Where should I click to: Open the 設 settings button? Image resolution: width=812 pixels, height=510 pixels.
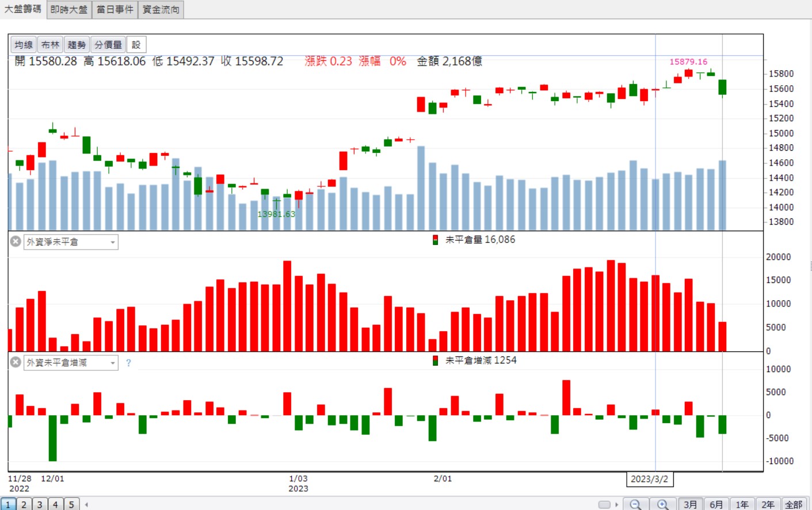136,45
